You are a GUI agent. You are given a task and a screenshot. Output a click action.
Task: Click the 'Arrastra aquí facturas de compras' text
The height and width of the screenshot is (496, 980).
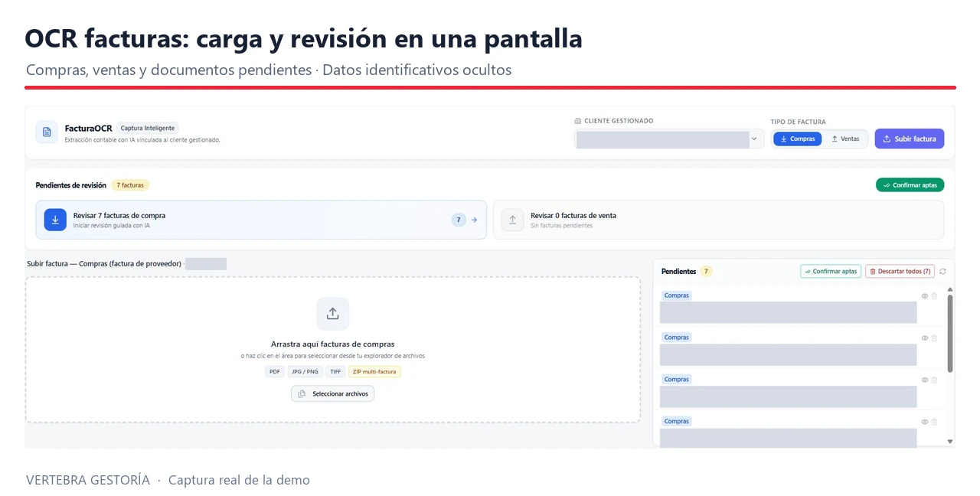pyautogui.click(x=333, y=344)
